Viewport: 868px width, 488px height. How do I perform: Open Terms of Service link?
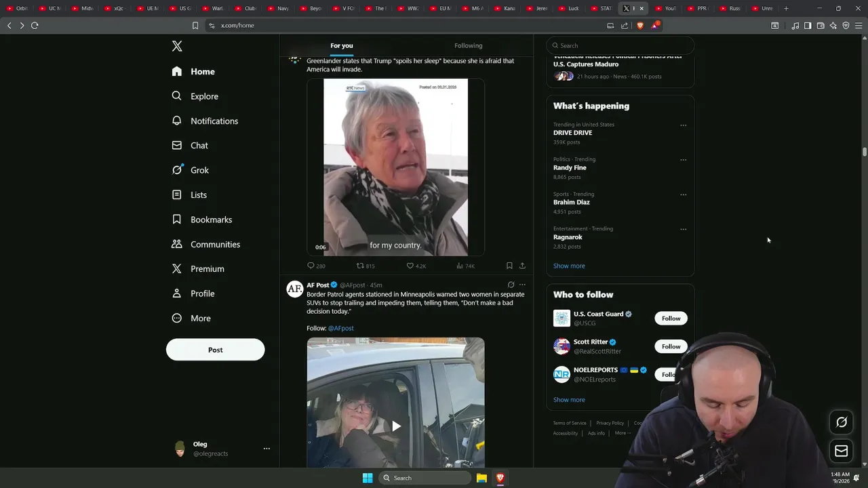[x=570, y=423]
